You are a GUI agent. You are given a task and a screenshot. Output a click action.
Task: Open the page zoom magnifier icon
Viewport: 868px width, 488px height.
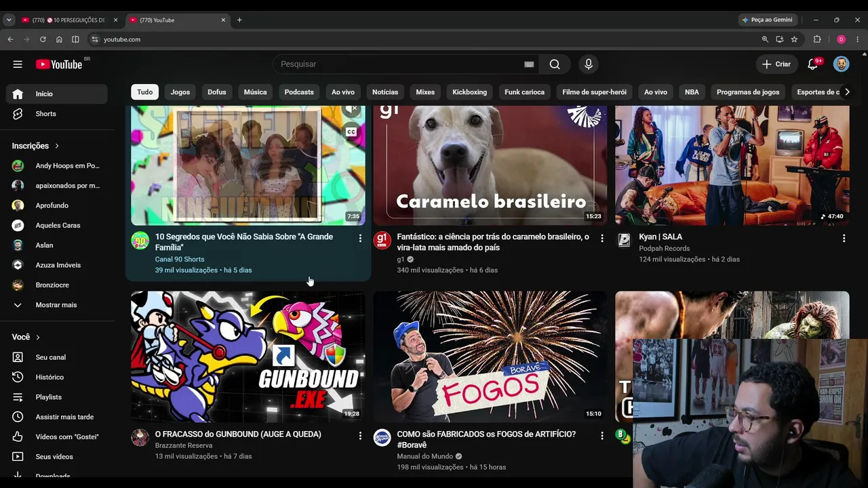point(765,39)
